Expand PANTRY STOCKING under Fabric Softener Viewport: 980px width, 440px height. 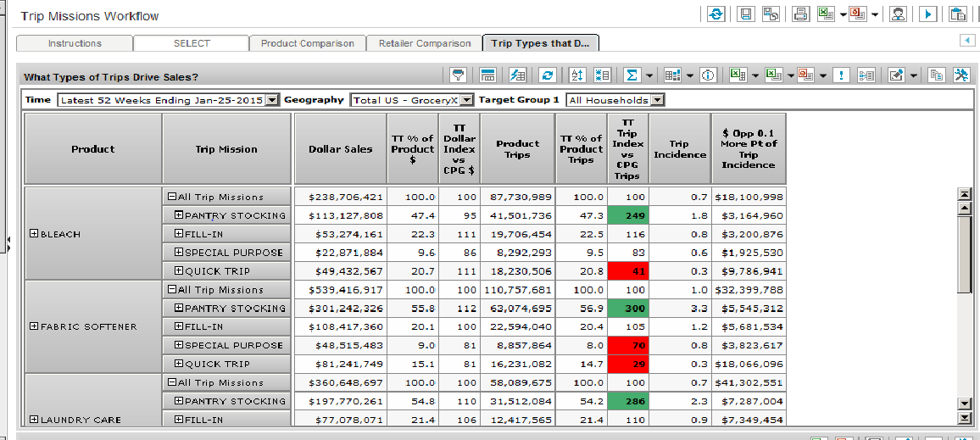coord(179,309)
